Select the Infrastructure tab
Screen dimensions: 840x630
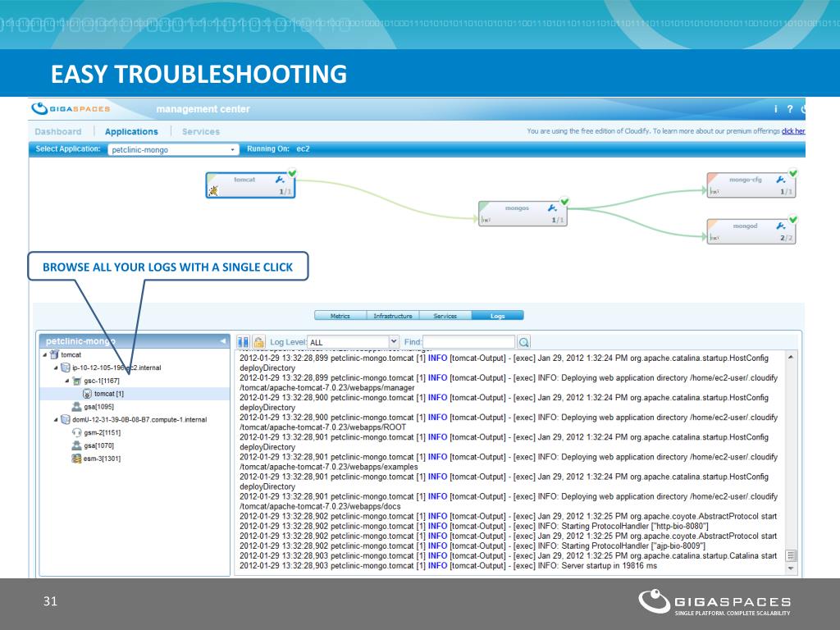(x=393, y=316)
